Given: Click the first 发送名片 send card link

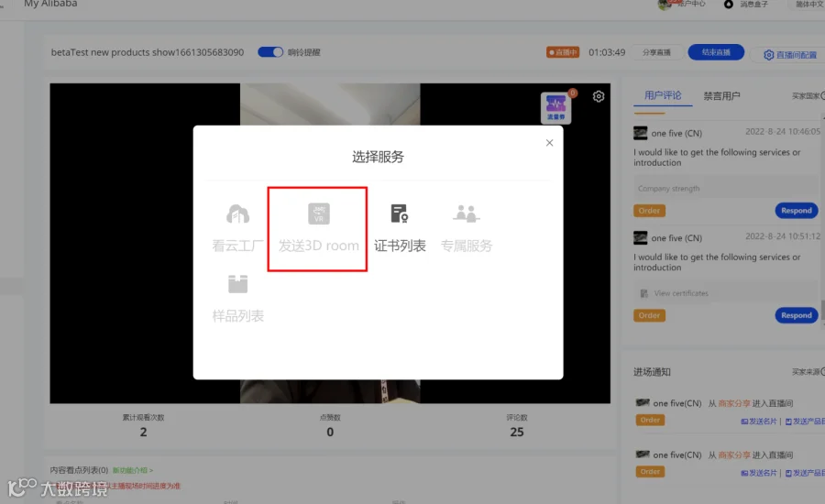Looking at the screenshot, I should coord(759,421).
